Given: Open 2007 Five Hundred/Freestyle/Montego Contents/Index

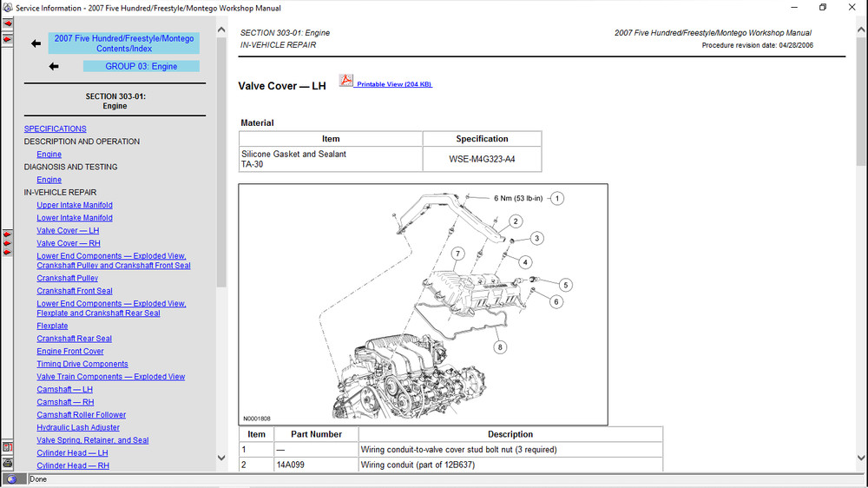Looking at the screenshot, I should [x=124, y=43].
